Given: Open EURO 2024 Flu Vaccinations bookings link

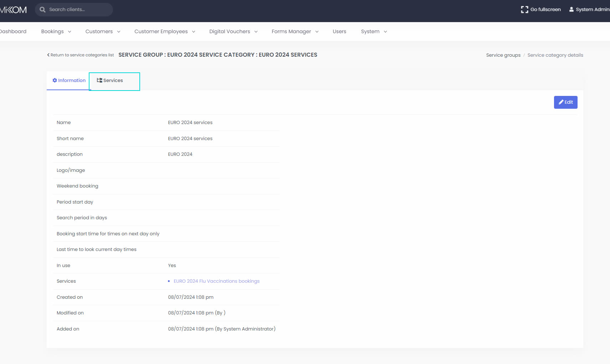Looking at the screenshot, I should point(216,281).
